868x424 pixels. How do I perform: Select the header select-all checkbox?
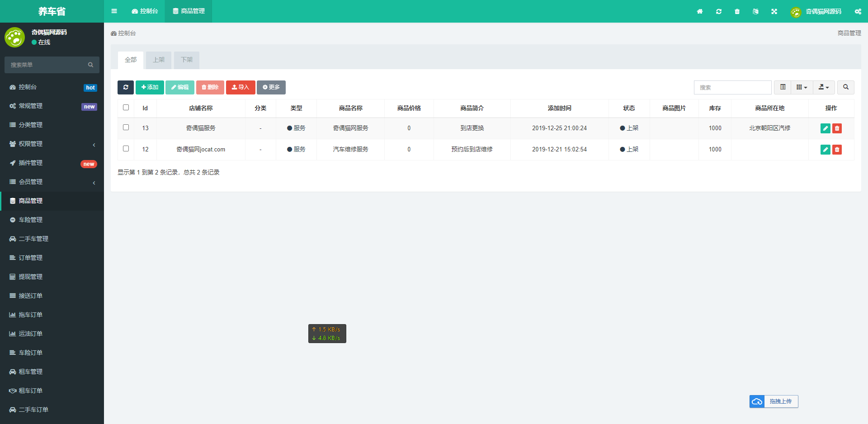[x=126, y=108]
